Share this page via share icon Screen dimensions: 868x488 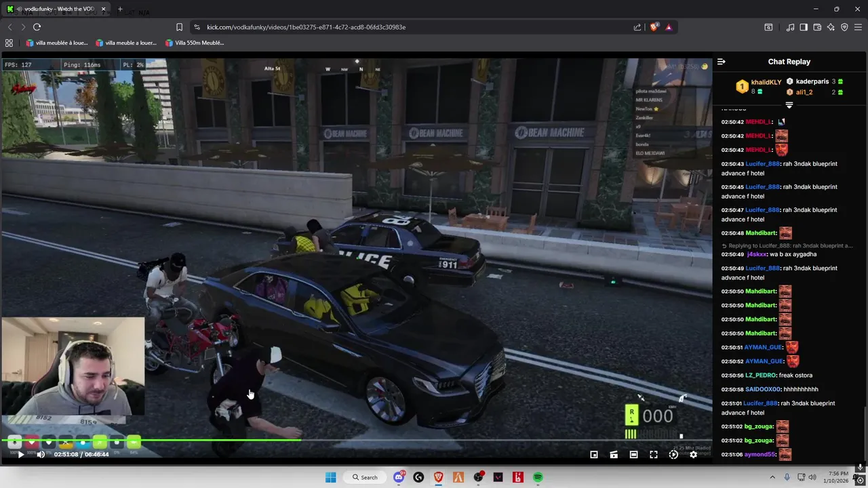click(x=637, y=27)
